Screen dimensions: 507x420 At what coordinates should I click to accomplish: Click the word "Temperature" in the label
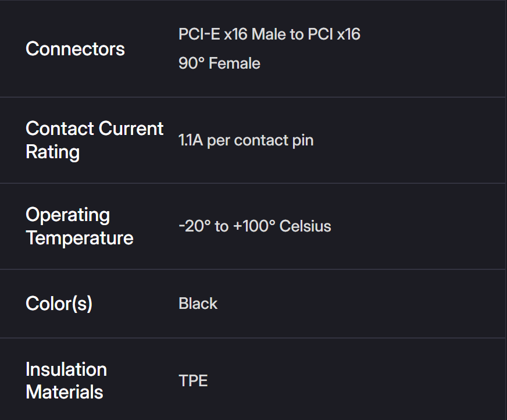(80, 238)
